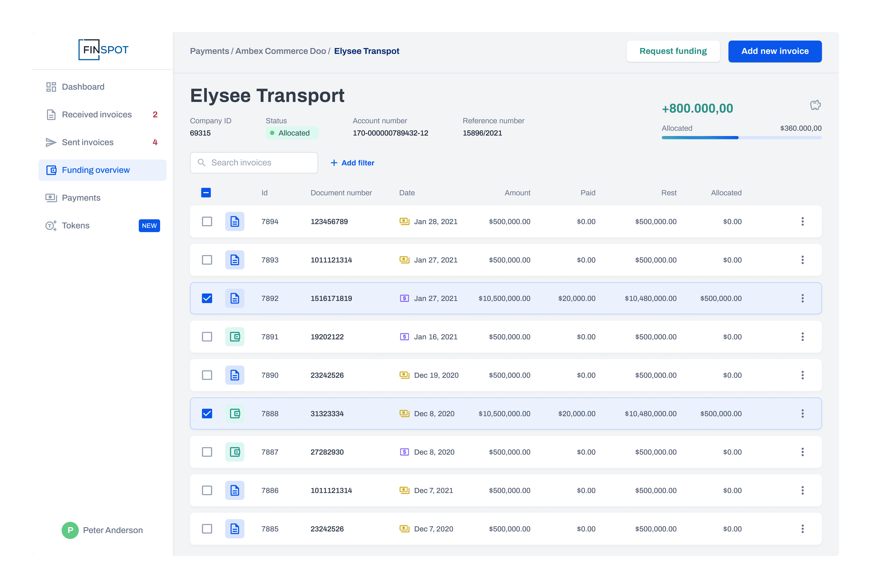The image size is (871, 588).
Task: Toggle the select-all header checkbox
Action: (206, 193)
